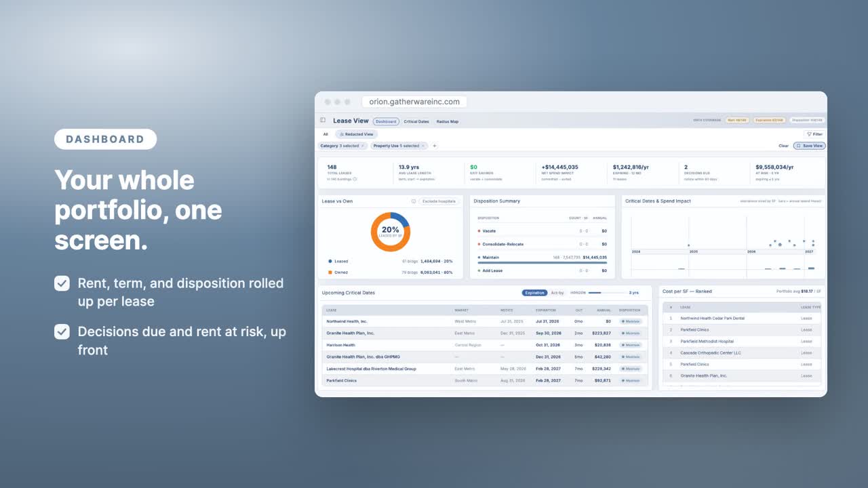Open the Filter funnel button

point(814,134)
